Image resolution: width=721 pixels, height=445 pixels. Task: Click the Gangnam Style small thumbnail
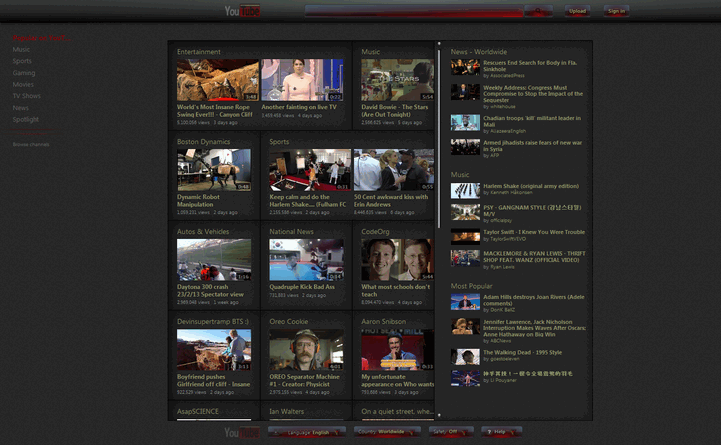coord(465,212)
